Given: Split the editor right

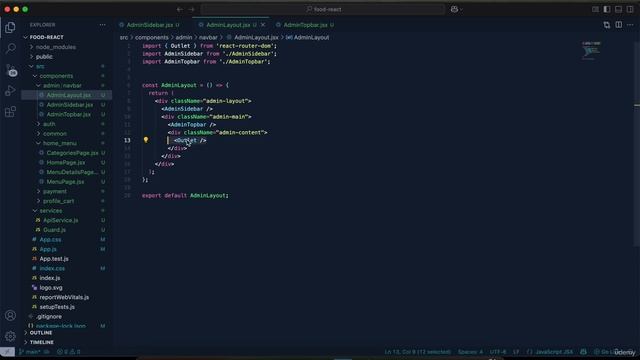Looking at the screenshot, I should [619, 25].
